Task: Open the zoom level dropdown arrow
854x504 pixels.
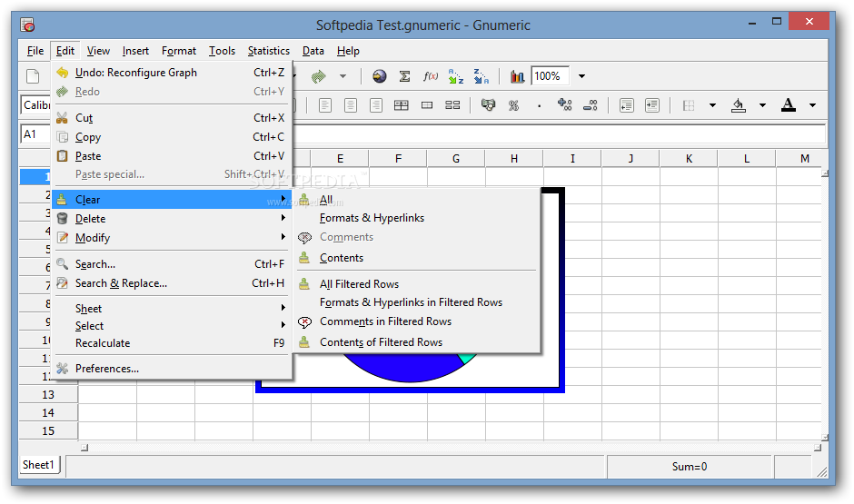Action: [x=581, y=76]
